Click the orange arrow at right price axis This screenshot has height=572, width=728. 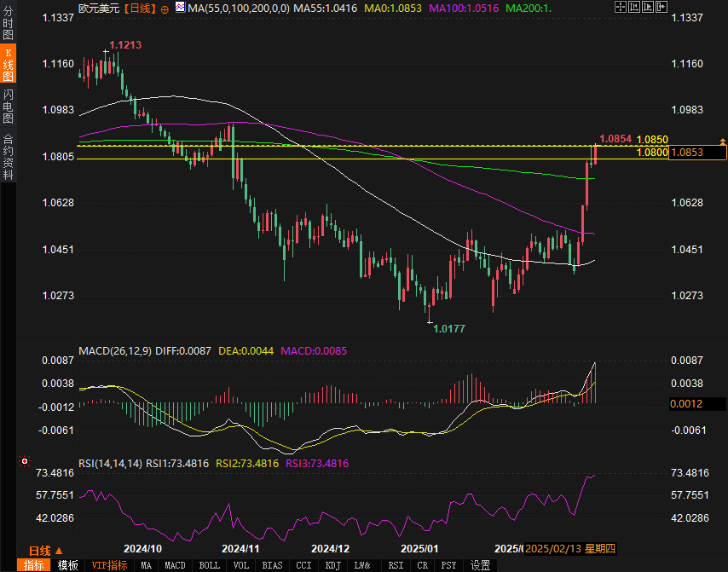point(722,140)
